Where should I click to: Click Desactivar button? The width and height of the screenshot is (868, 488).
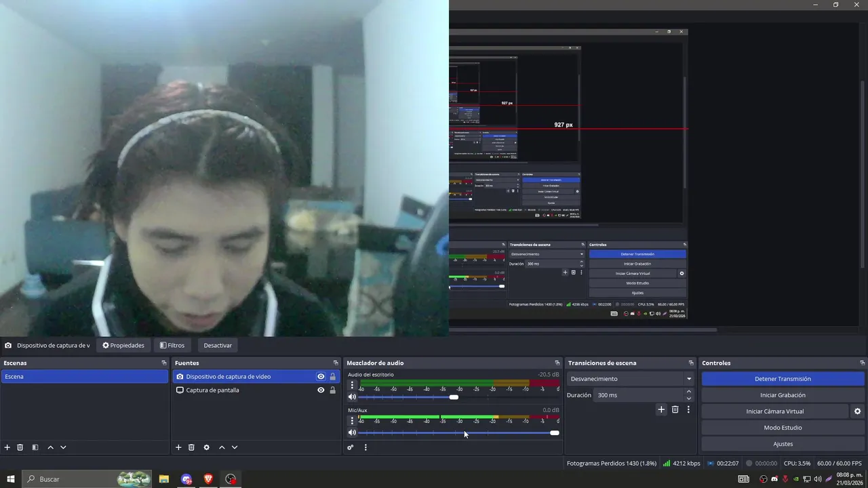pyautogui.click(x=218, y=346)
